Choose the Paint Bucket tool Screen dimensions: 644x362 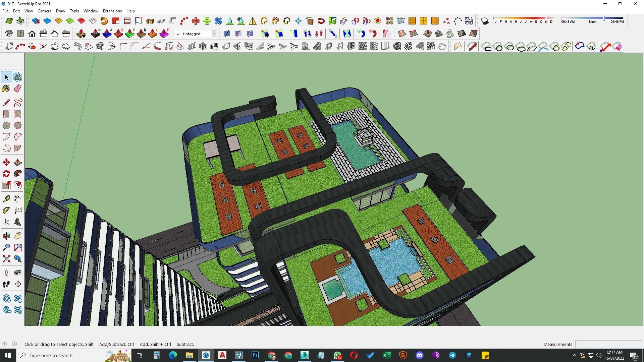tap(6, 89)
